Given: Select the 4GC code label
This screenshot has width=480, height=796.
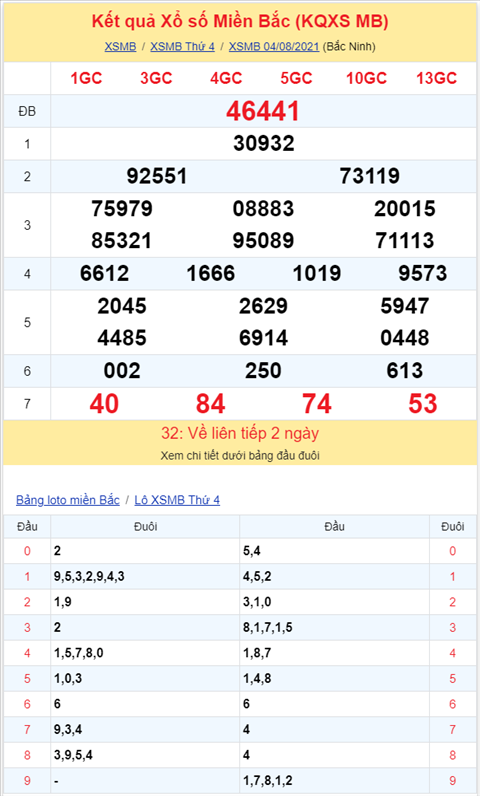Looking at the screenshot, I should click(x=226, y=78).
